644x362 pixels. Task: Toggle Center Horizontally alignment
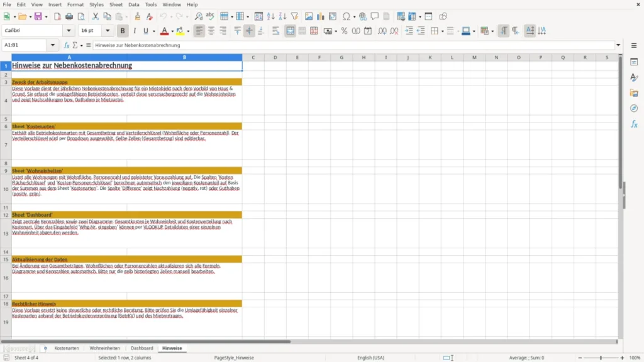click(211, 31)
